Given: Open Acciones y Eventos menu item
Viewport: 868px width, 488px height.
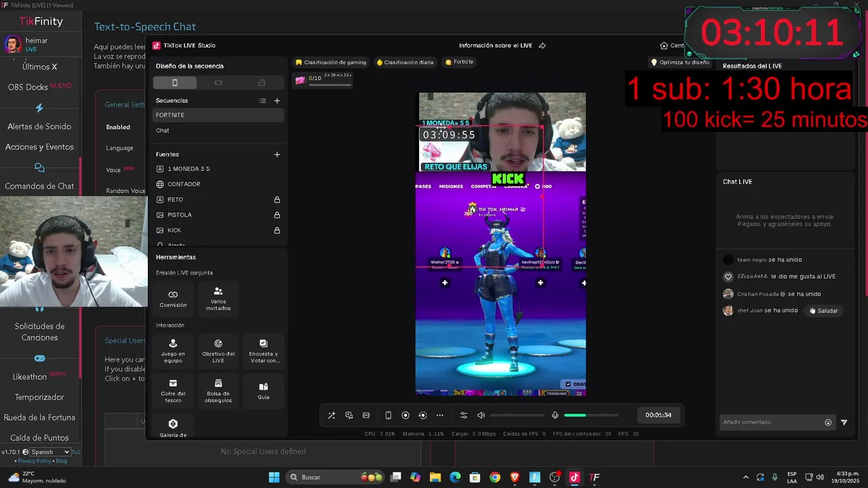Looking at the screenshot, I should pyautogui.click(x=39, y=147).
